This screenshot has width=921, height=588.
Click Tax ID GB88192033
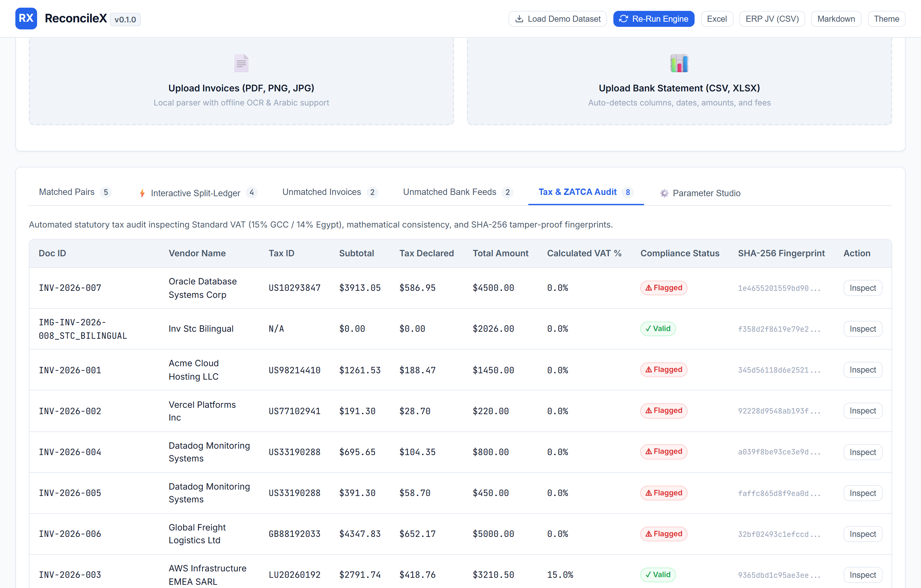click(x=294, y=534)
